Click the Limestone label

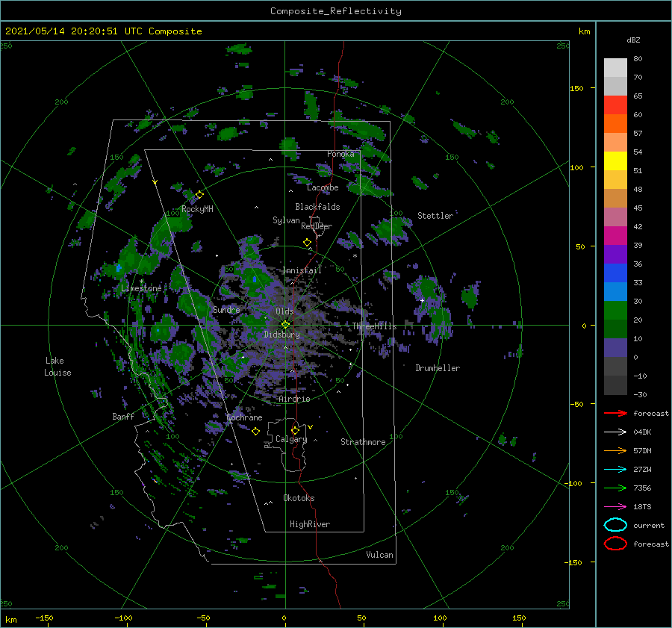(x=141, y=288)
